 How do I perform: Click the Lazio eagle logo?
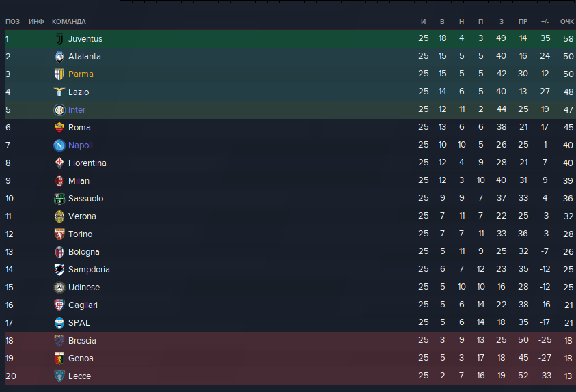point(59,92)
